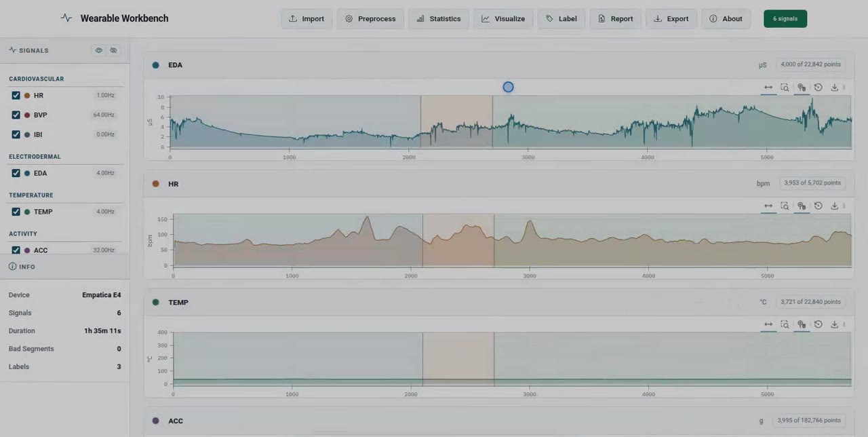Image resolution: width=868 pixels, height=437 pixels.
Task: Click the TEMP chart color dot
Action: click(x=155, y=302)
